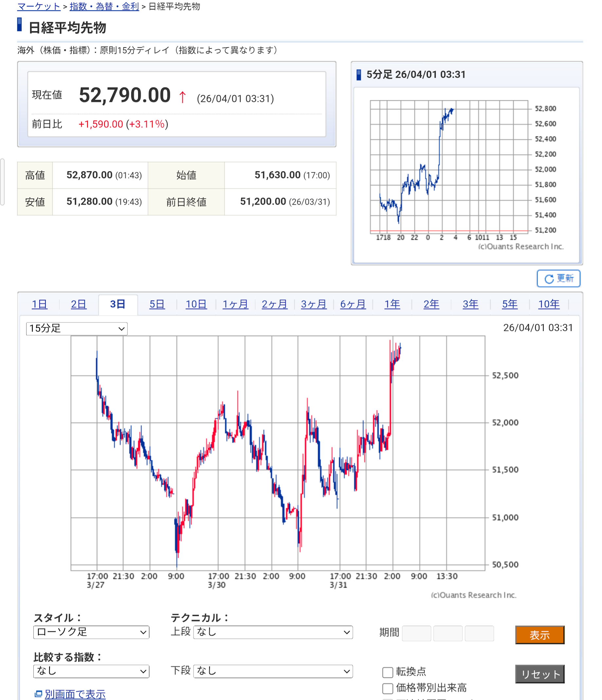Tick the 価格帯別出来高 checkbox
This screenshot has height=700, width=602.
pyautogui.click(x=387, y=688)
